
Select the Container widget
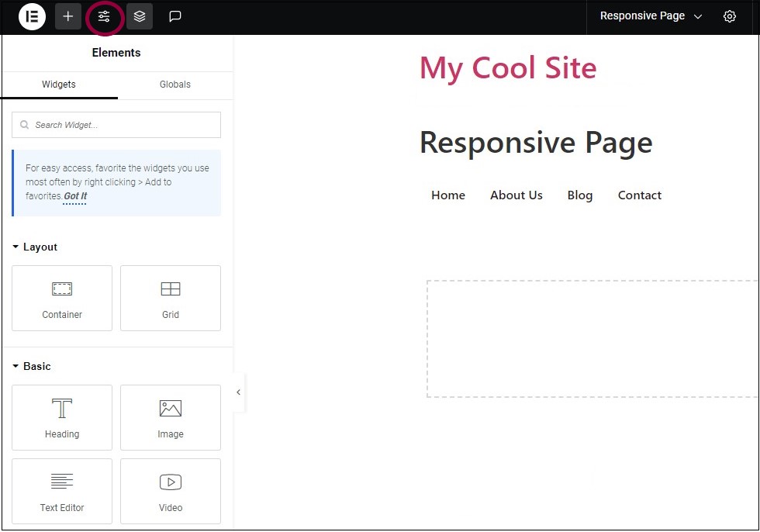pos(62,299)
